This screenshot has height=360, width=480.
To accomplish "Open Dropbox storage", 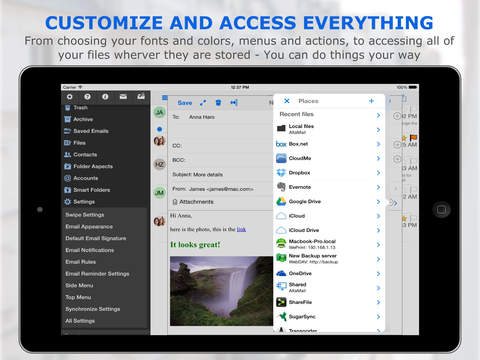I will (329, 173).
